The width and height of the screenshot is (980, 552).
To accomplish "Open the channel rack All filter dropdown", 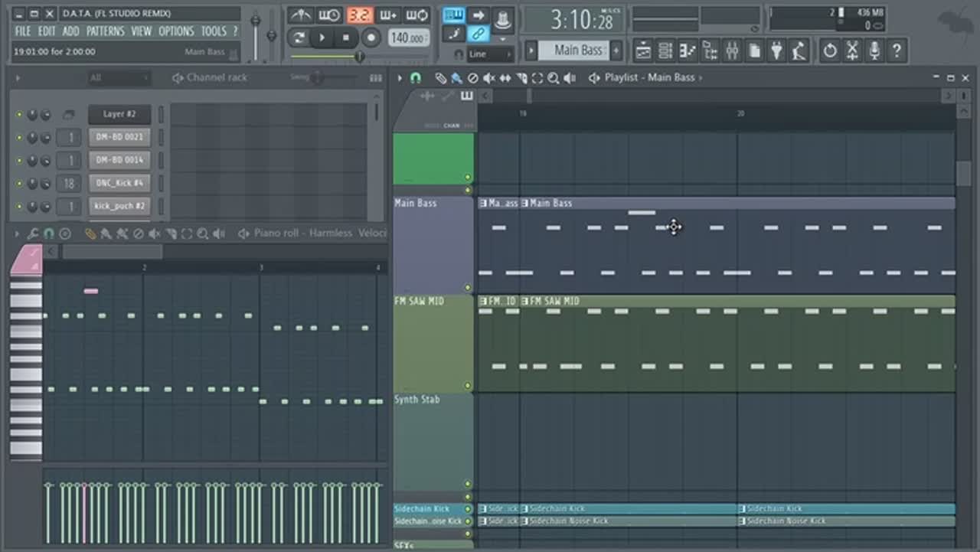I will pyautogui.click(x=119, y=78).
